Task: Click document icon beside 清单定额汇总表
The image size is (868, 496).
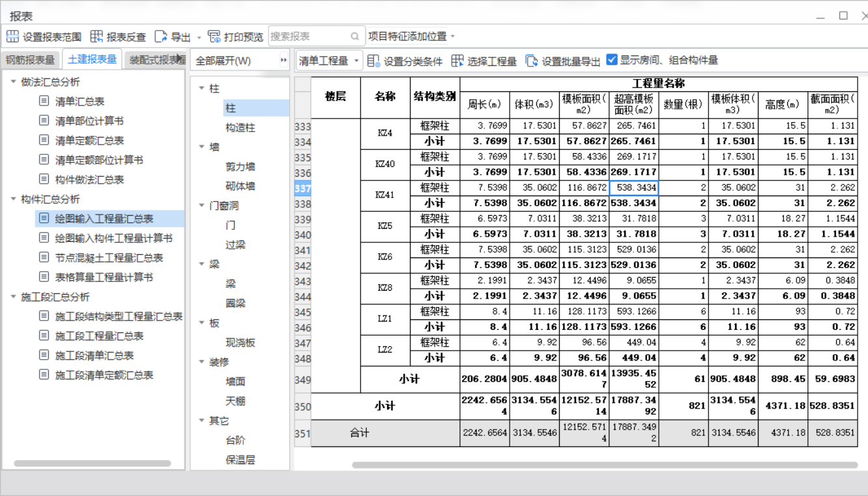Action: coord(44,140)
